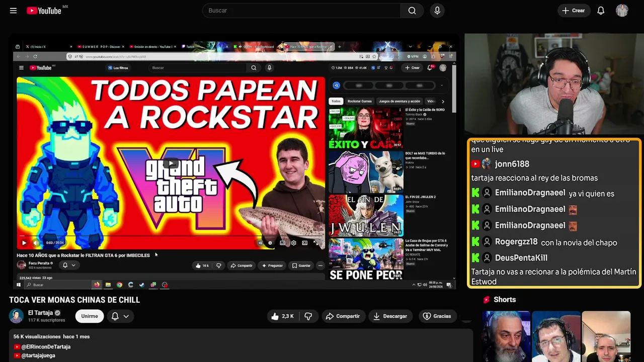644x362 pixels.
Task: Click the Unirme button
Action: tap(90, 316)
